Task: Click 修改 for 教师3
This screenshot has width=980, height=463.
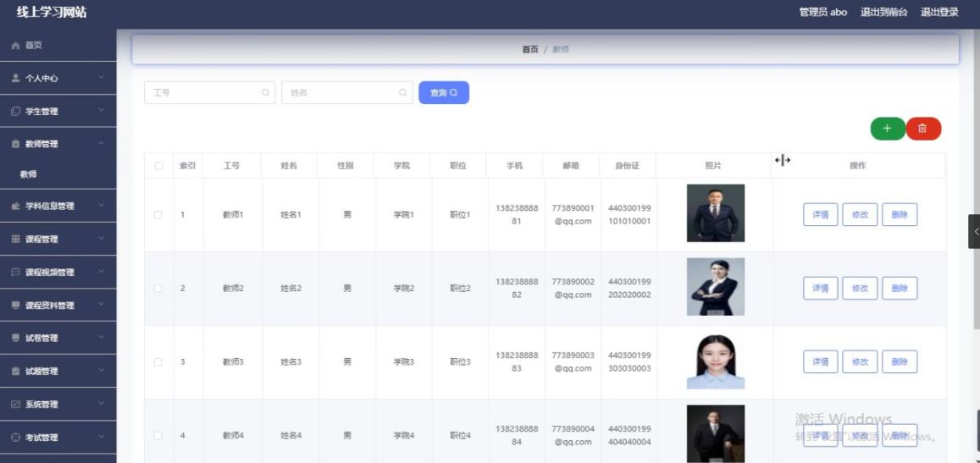Action: pyautogui.click(x=860, y=361)
